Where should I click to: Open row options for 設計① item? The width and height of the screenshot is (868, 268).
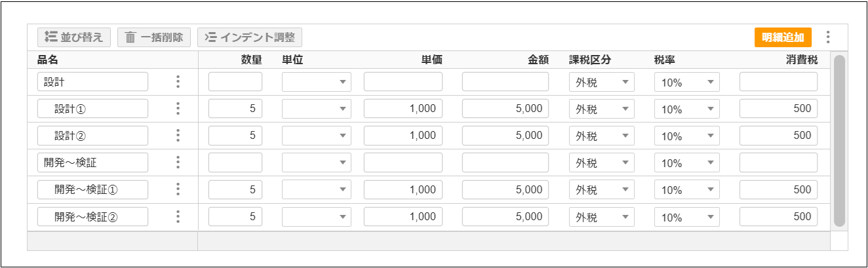178,109
